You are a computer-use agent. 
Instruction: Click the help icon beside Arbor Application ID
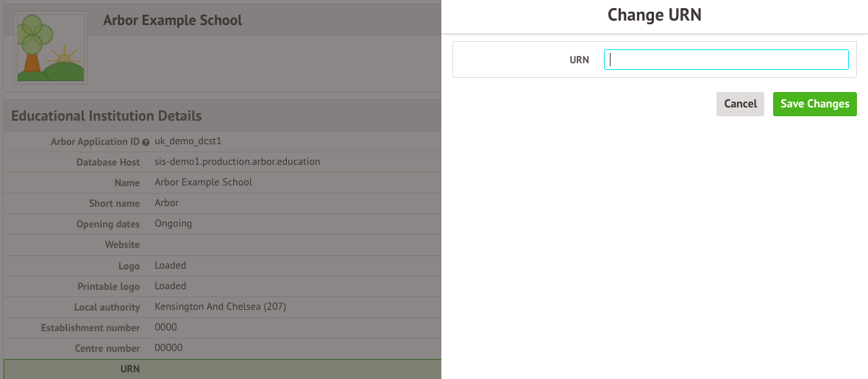146,141
